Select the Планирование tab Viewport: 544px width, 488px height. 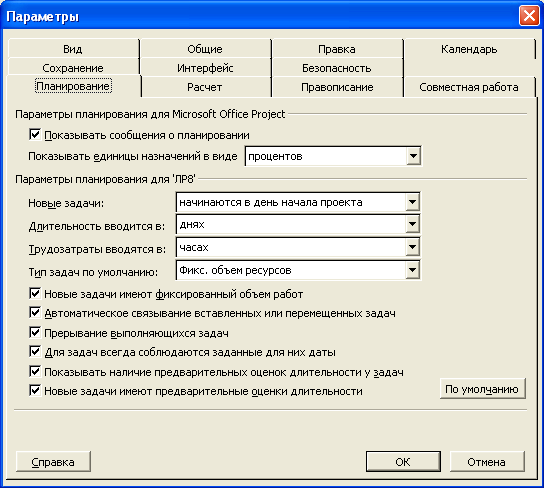pos(73,86)
